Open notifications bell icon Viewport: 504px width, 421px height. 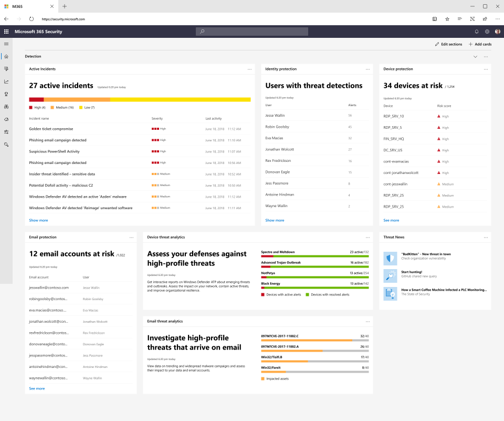tap(477, 32)
